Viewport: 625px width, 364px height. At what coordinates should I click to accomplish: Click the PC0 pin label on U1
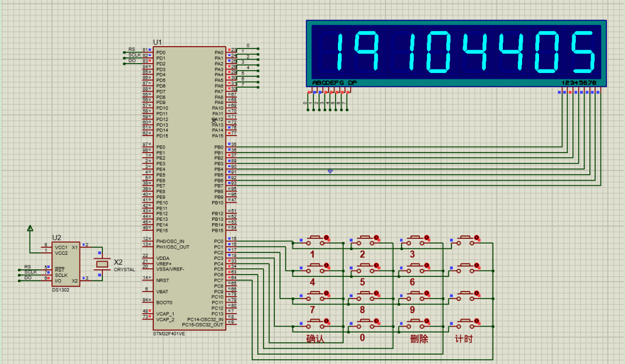pos(219,241)
